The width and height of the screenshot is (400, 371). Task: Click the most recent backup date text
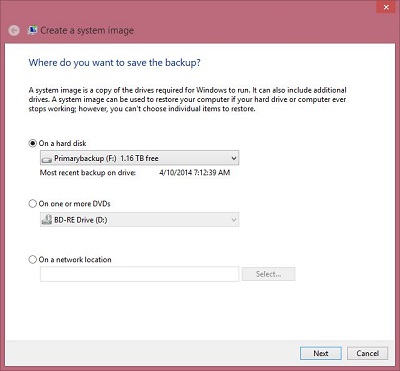(x=195, y=173)
